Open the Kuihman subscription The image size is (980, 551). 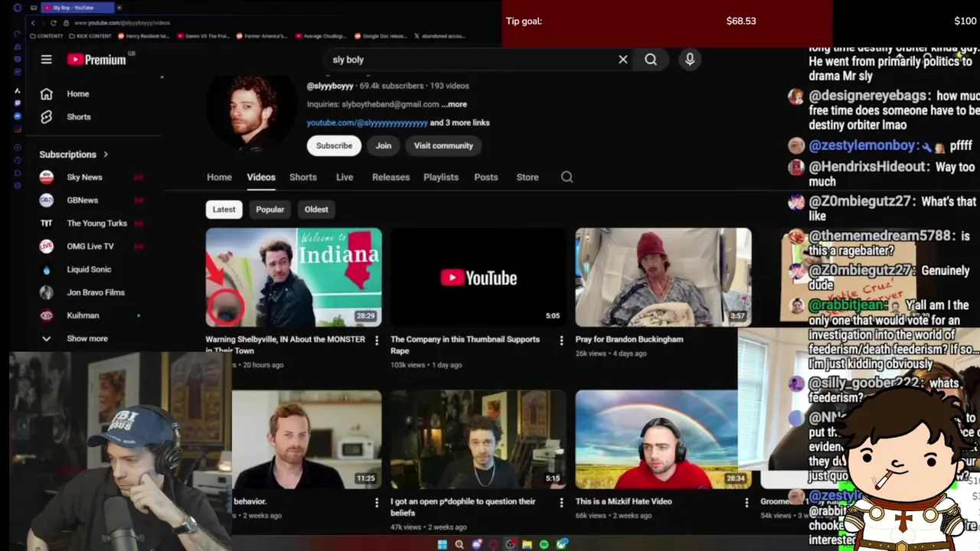(x=83, y=315)
